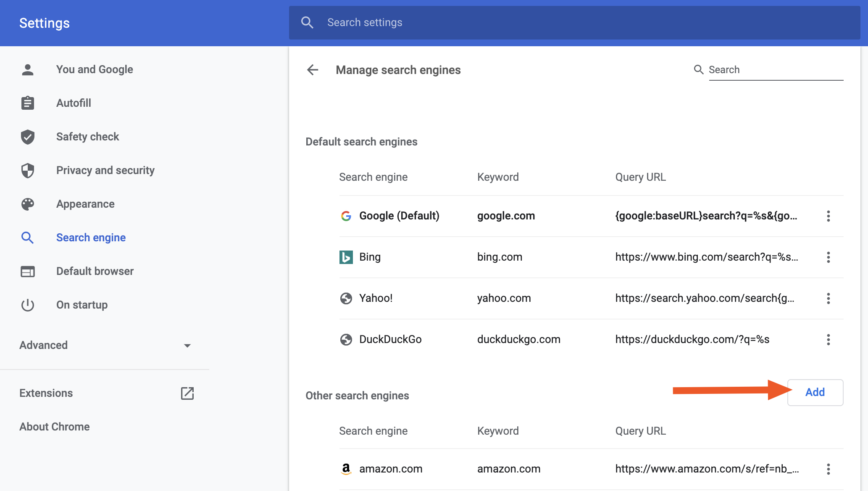Open the three-dot menu for amazon.com
Viewport: 868px width, 491px height.
coord(829,469)
